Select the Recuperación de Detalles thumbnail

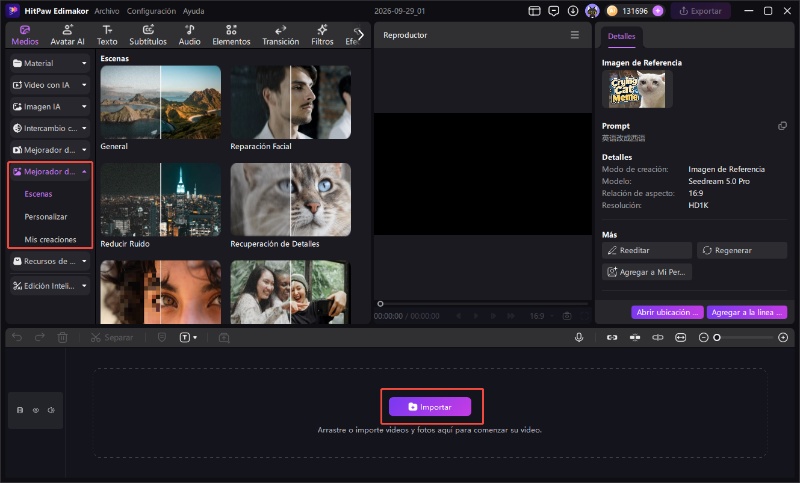[x=290, y=199]
